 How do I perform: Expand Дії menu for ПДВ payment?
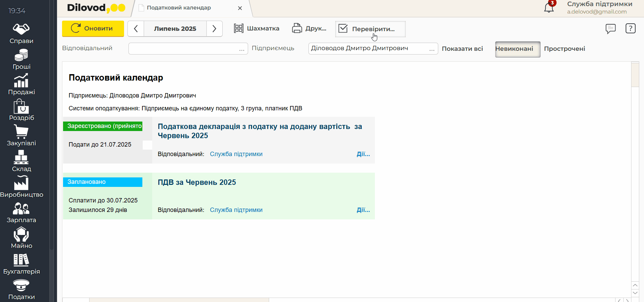coord(363,210)
